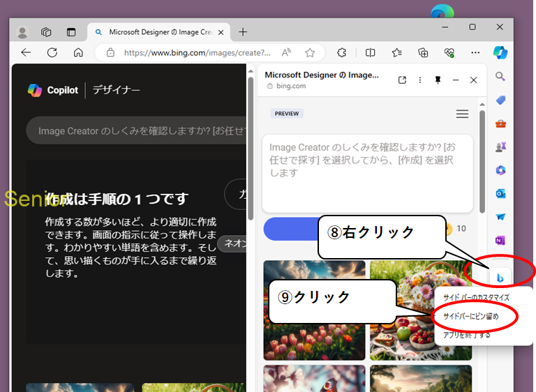The image size is (536, 392).
Task: Open the sidebar OneNote icon
Action: click(500, 241)
